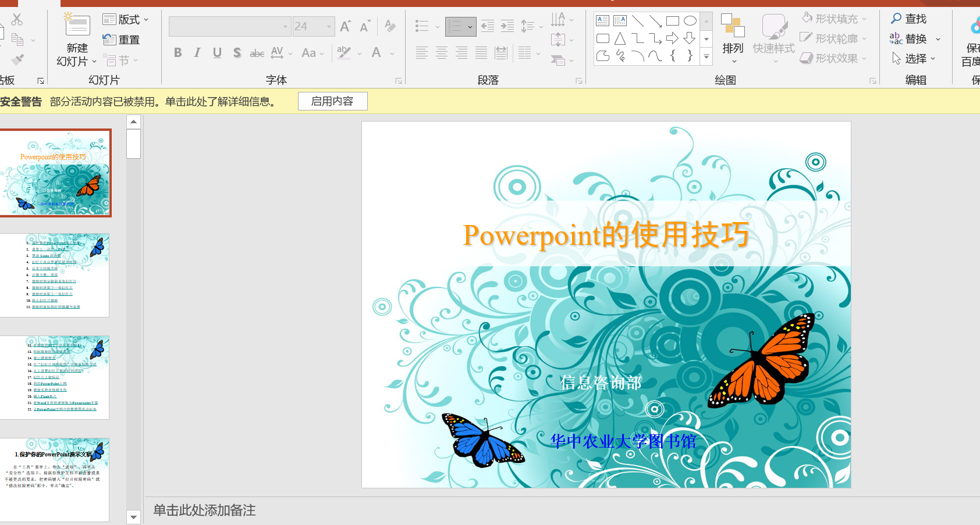980x525 pixels.
Task: Center the paragraph text
Action: [x=442, y=53]
